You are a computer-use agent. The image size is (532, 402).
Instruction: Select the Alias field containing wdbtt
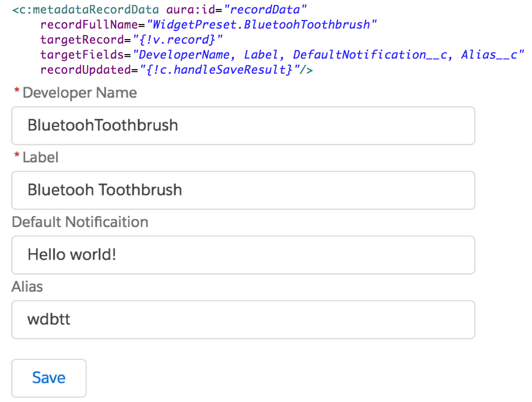(x=243, y=319)
